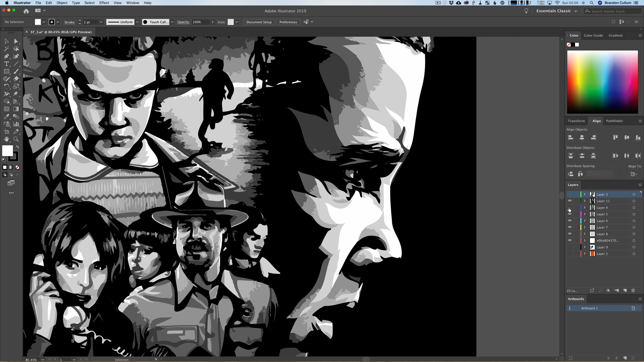The width and height of the screenshot is (644, 362).
Task: Show hidden Layer 3
Action: coord(570,194)
